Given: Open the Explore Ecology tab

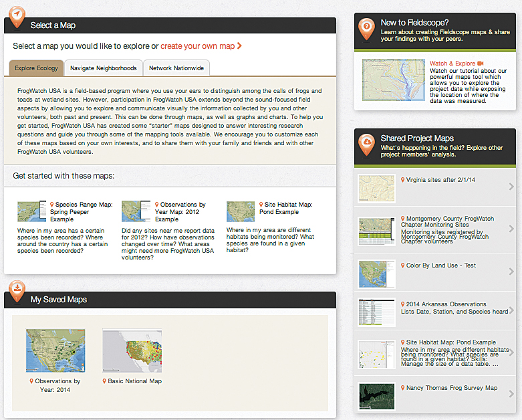Looking at the screenshot, I should click(x=36, y=68).
